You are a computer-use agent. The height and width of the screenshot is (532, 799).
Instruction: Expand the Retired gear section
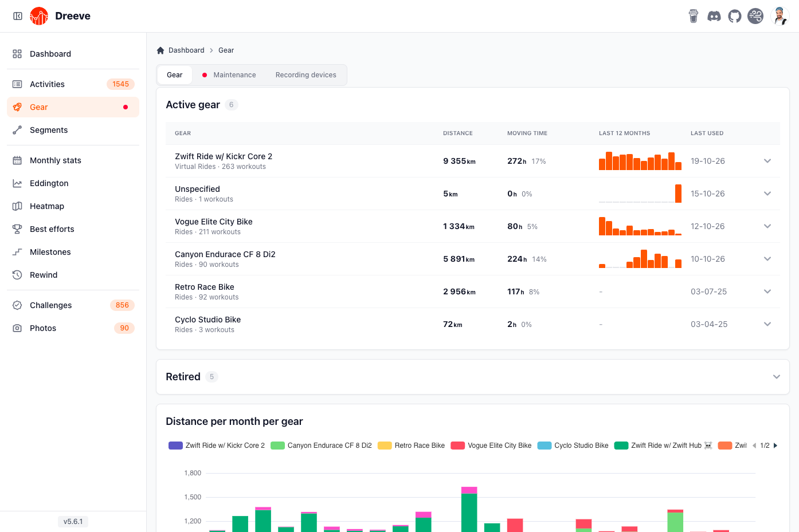[777, 377]
